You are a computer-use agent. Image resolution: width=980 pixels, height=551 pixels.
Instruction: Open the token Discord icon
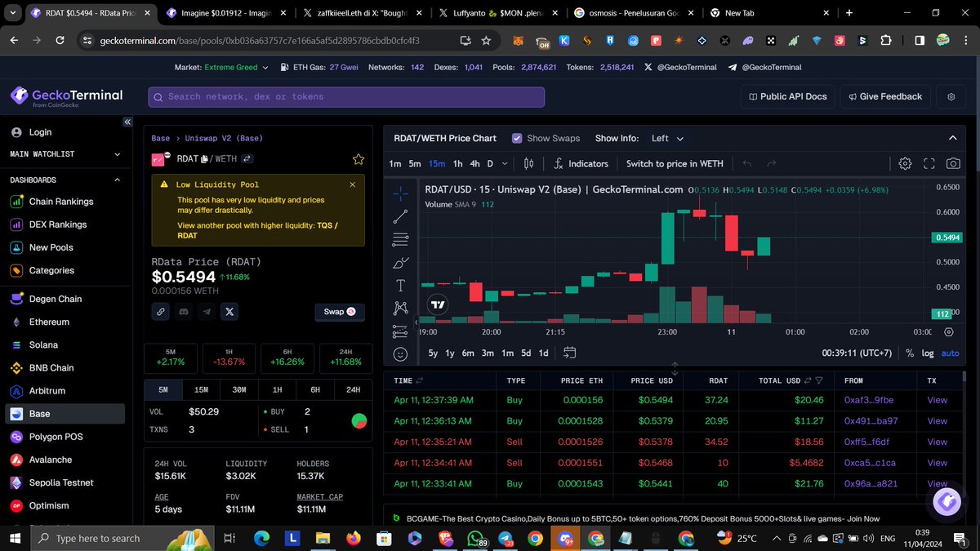(x=184, y=311)
